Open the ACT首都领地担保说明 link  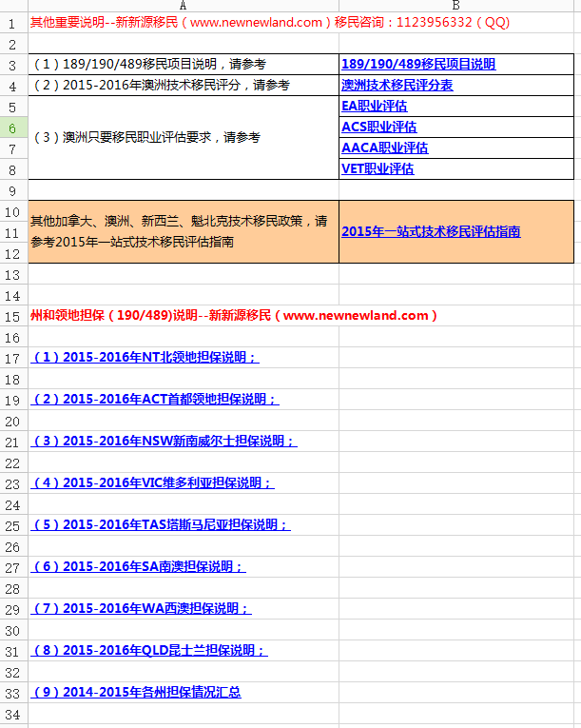tap(155, 399)
